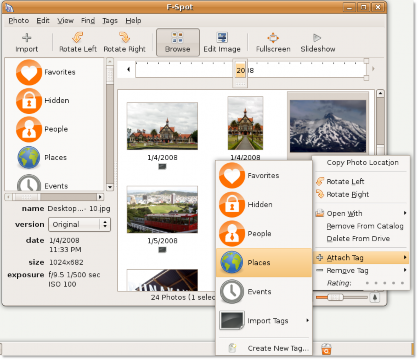Choose Copy Photo Location in context menu
This screenshot has width=418, height=360.
point(362,163)
